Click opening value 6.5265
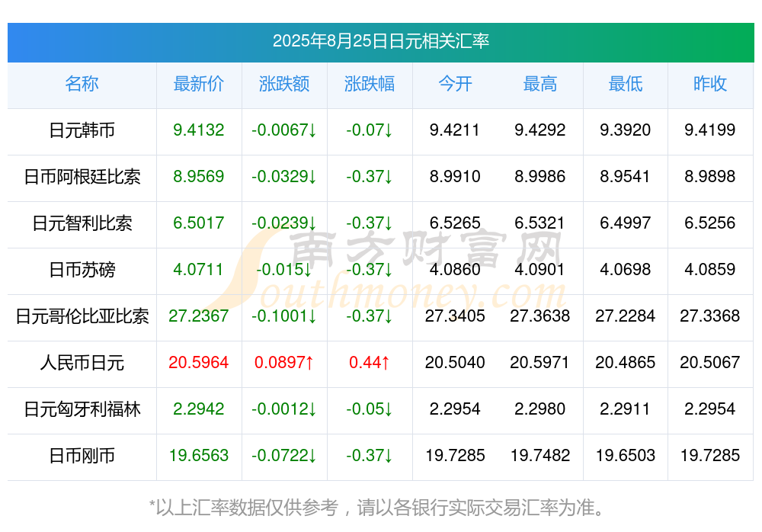The image size is (762, 532). [455, 223]
